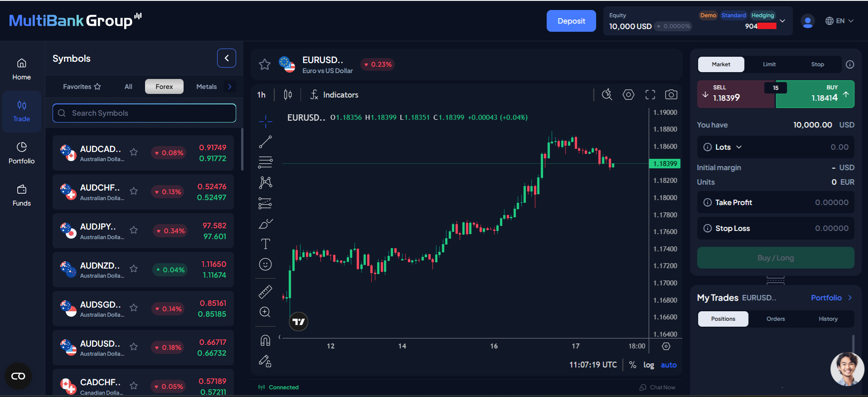Open the Text annotation tool on the chart
This screenshot has height=397, width=868.
point(265,244)
